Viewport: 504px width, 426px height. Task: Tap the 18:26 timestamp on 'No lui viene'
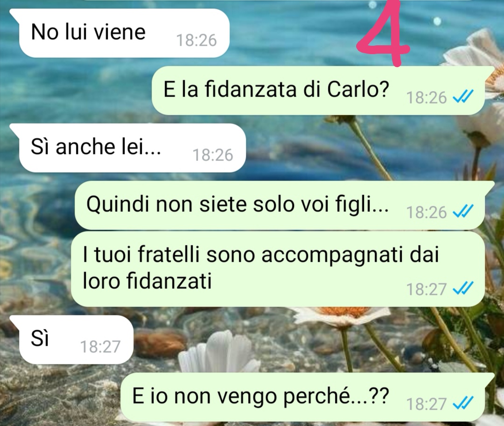196,41
